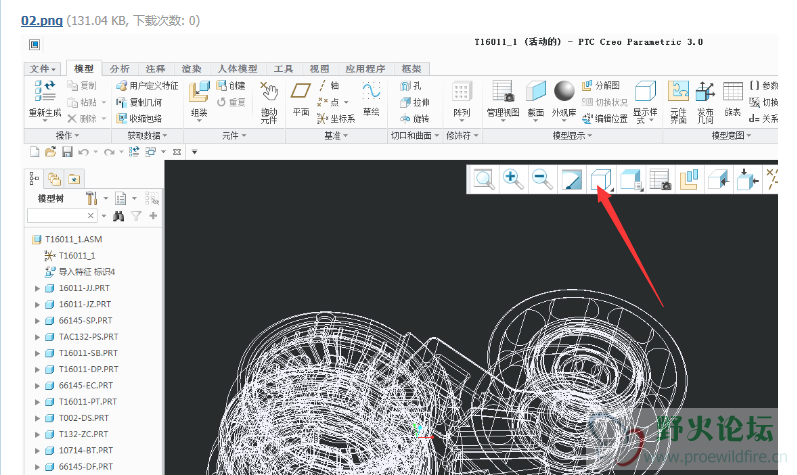Click the Refit zoom icon in graphics toolbar
797x475 pixels.
[483, 179]
